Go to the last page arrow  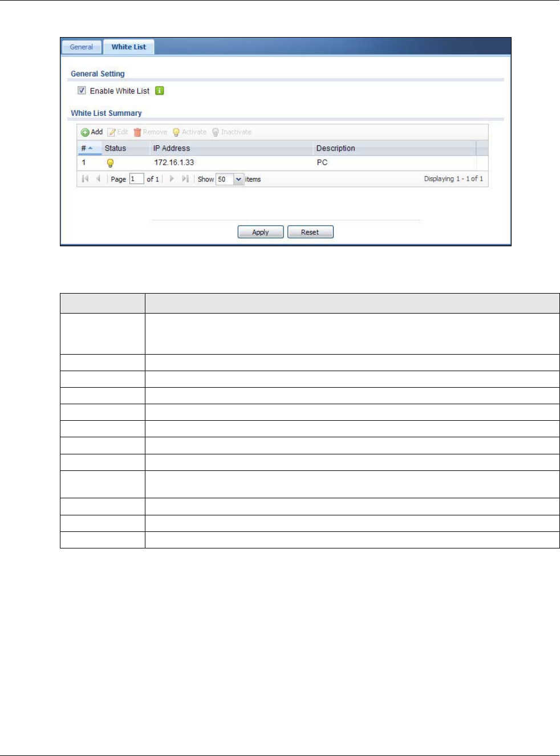point(185,179)
